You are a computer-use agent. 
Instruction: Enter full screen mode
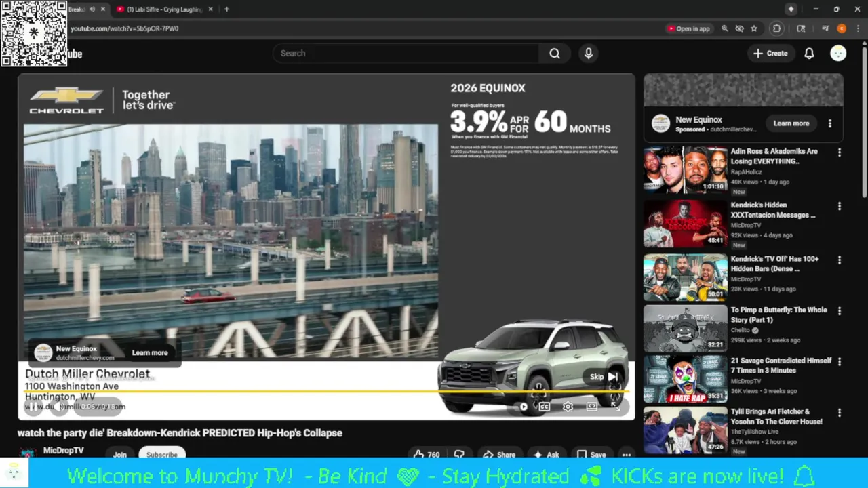click(614, 407)
